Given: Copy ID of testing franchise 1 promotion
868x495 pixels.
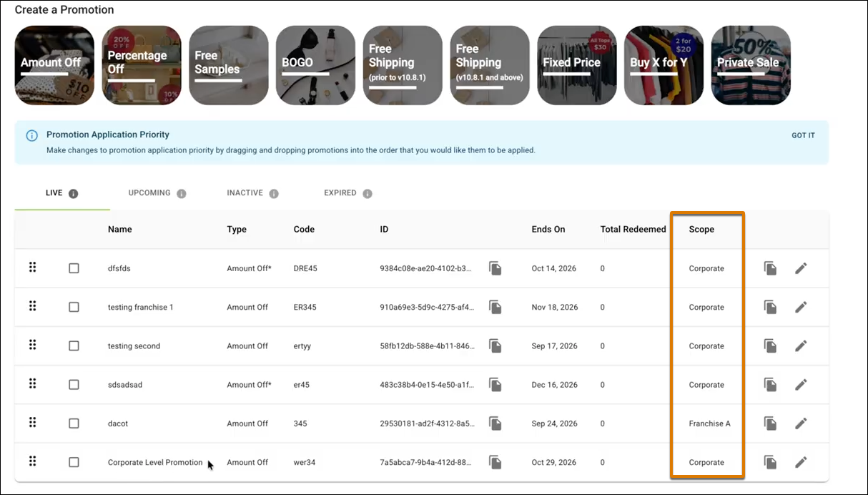Looking at the screenshot, I should 495,307.
